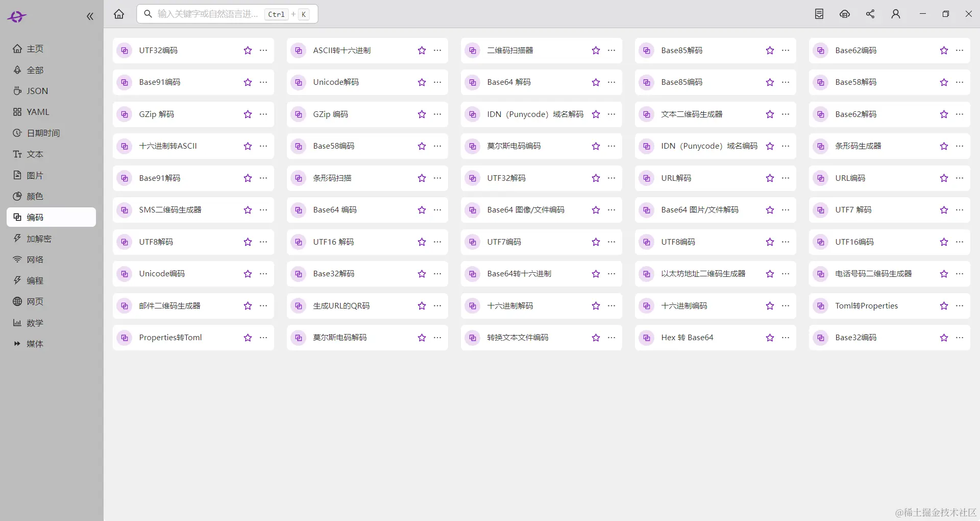This screenshot has height=521, width=980.
Task: Open the 媒体 (Media) category
Action: [35, 344]
